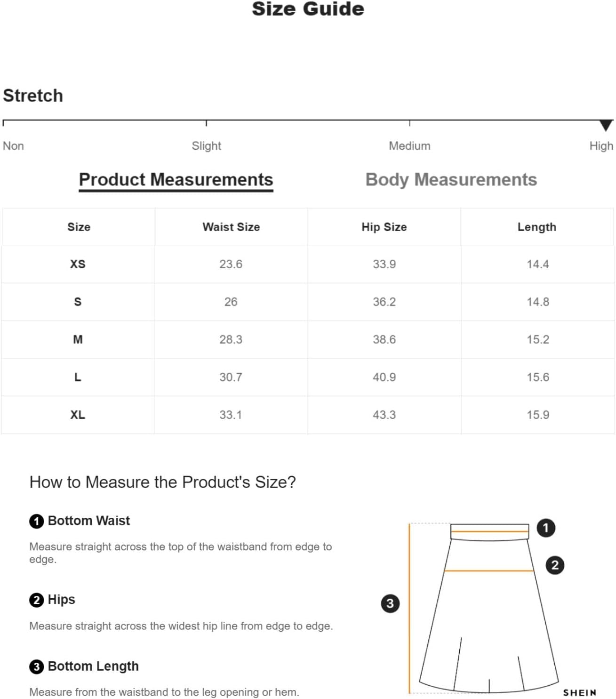This screenshot has height=699, width=616.
Task: Switch to the Body Measurements tab
Action: tap(451, 180)
